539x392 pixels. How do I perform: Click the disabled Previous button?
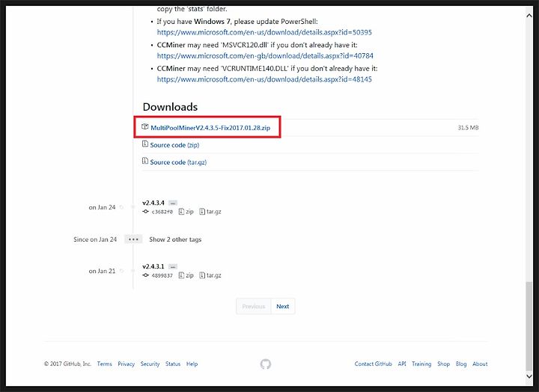(x=254, y=306)
